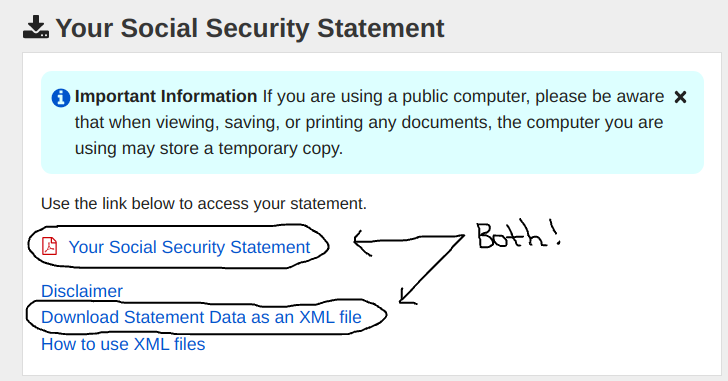The width and height of the screenshot is (728, 381).
Task: Click the words 'XML file' in the download link
Action: point(330,317)
